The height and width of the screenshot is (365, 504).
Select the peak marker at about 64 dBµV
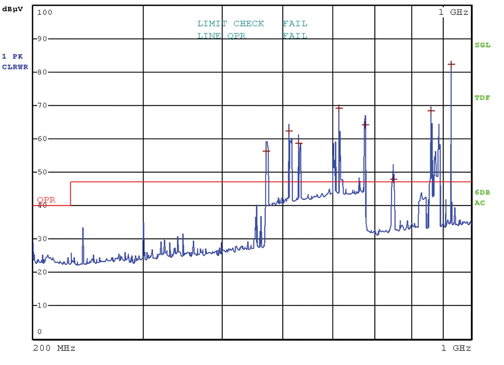(x=365, y=125)
